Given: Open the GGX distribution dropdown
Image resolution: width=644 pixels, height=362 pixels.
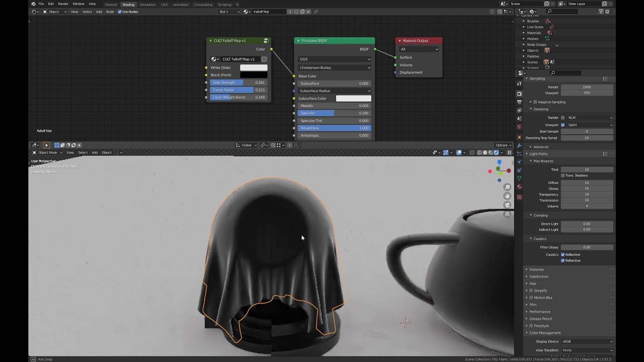Looking at the screenshot, I should point(334,59).
